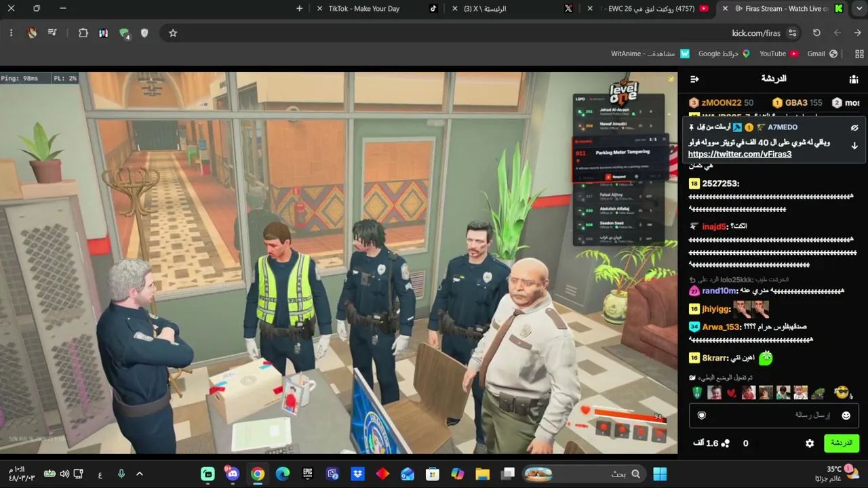
Task: Open Epic Games Launcher from taskbar
Action: pos(307,474)
